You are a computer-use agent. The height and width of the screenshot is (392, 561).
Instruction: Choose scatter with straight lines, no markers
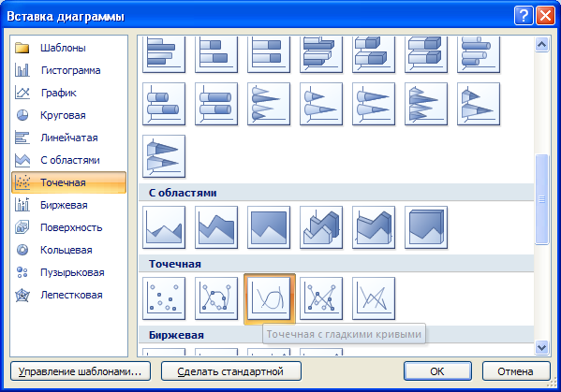[374, 298]
